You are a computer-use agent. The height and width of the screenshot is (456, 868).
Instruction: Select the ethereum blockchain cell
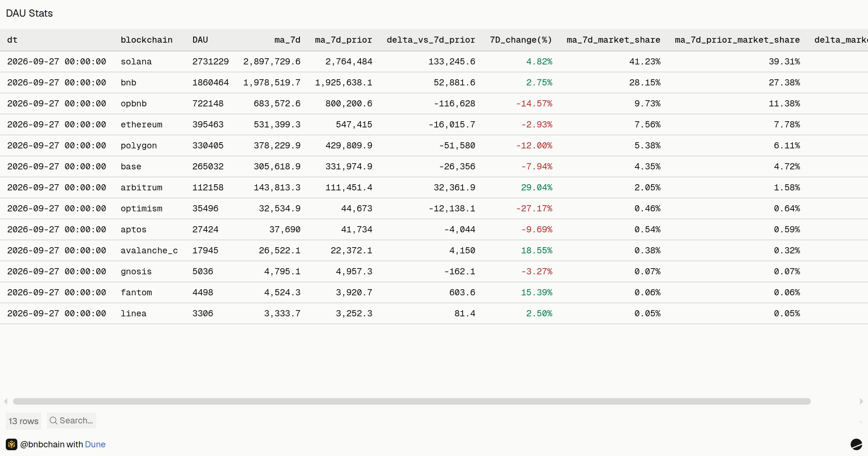coord(141,124)
